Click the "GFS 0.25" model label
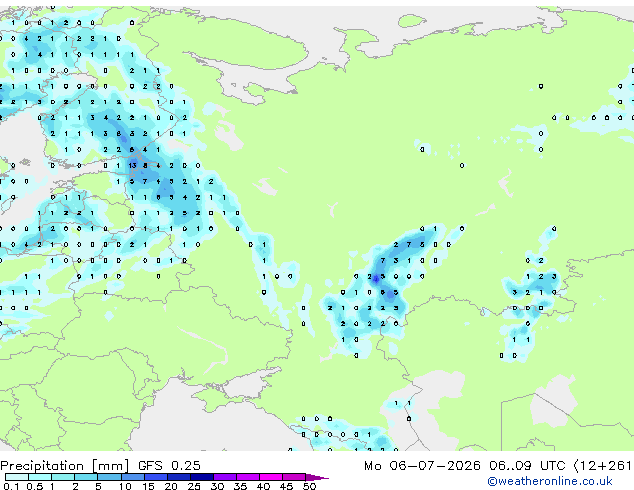Screen dimensions: 634x490 [169, 466]
